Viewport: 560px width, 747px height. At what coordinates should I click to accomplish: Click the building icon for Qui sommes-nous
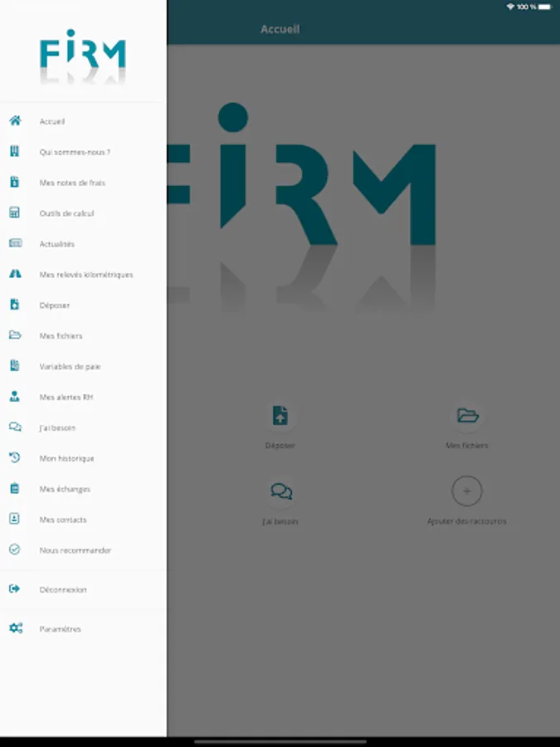click(15, 152)
